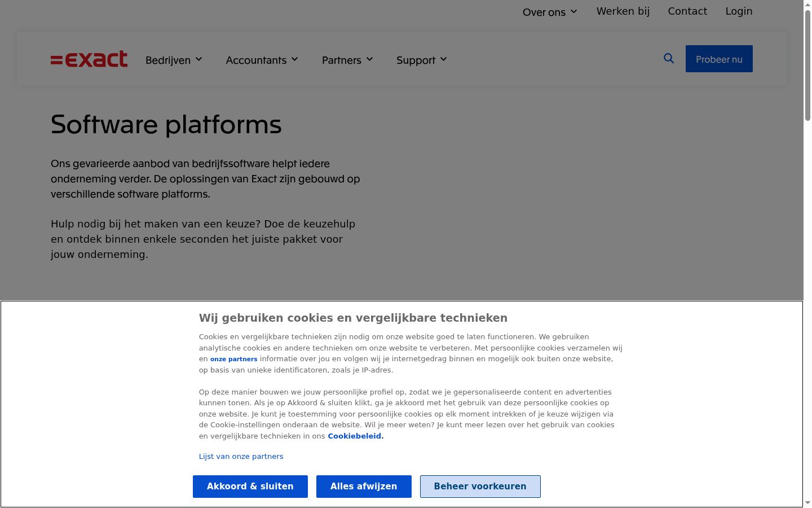The height and width of the screenshot is (508, 812).
Task: Click the Probeer nu button
Action: click(719, 59)
